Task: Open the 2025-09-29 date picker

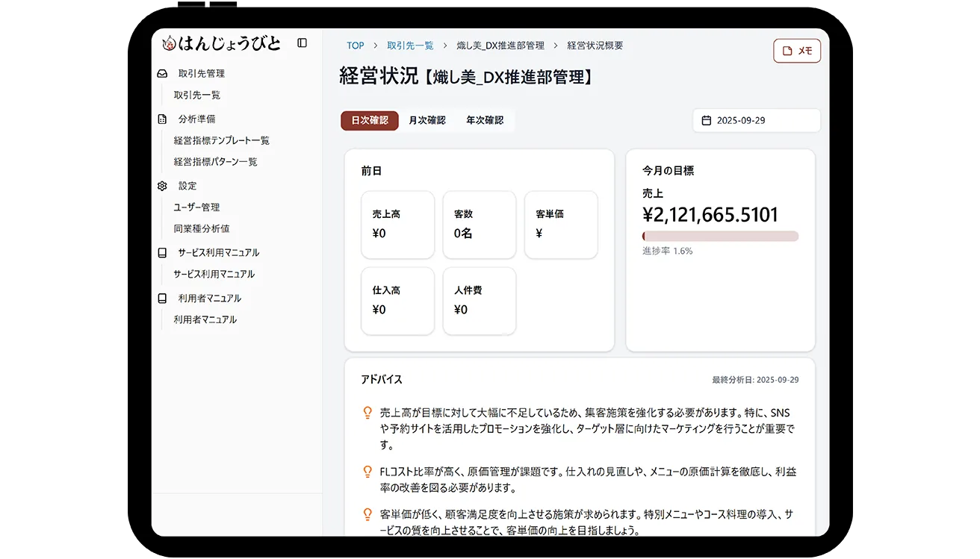Action: pyautogui.click(x=756, y=120)
